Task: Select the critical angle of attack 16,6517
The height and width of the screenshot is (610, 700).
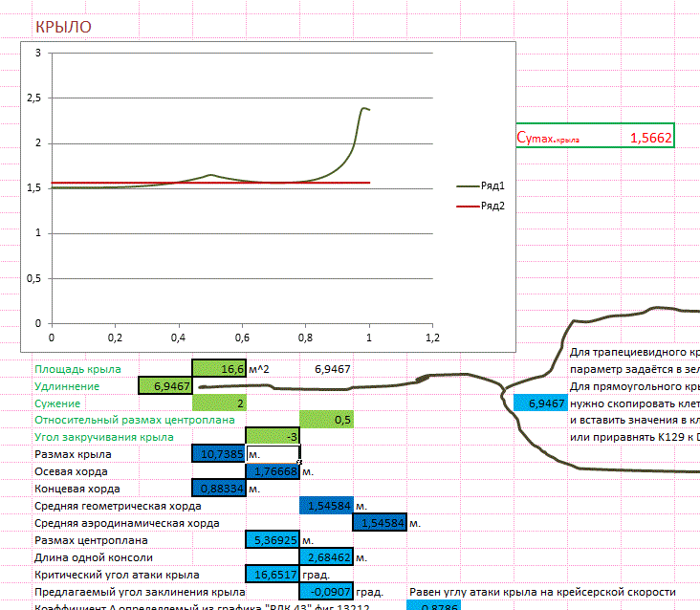Action: pyautogui.click(x=273, y=575)
